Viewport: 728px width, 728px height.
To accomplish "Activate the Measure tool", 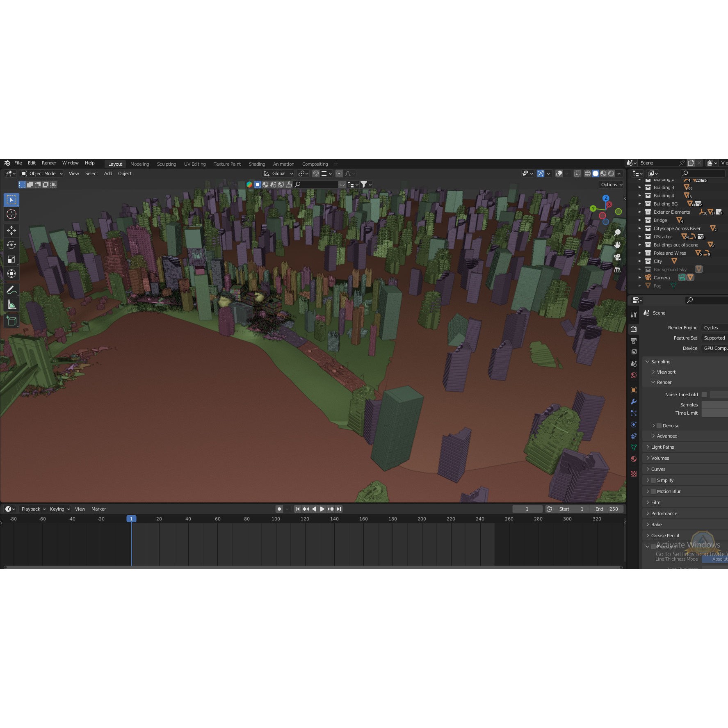I will 11,304.
